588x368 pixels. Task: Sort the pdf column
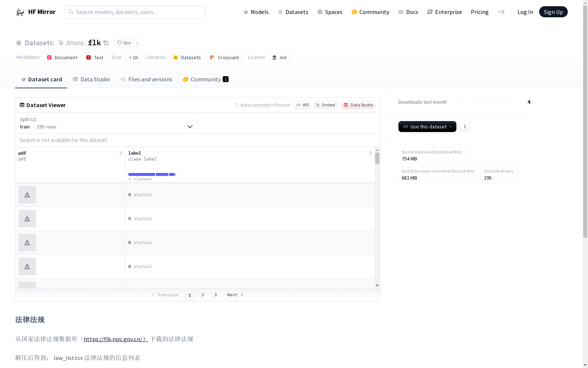click(x=121, y=153)
